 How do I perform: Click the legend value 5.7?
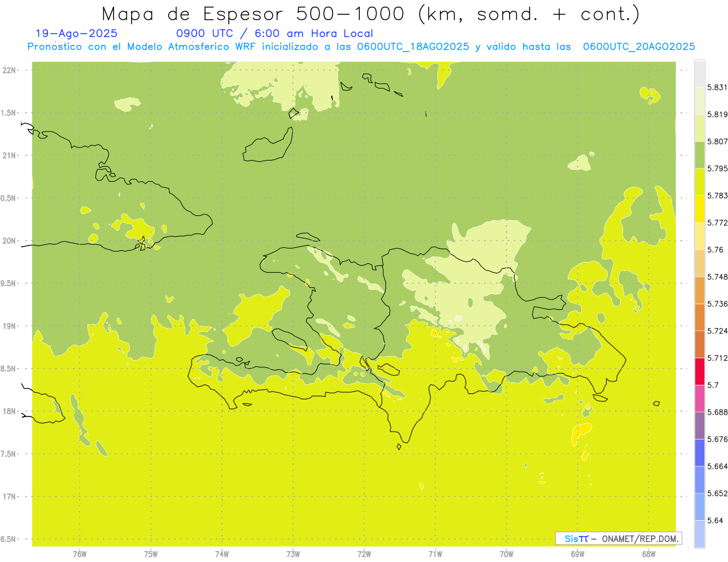tap(712, 385)
